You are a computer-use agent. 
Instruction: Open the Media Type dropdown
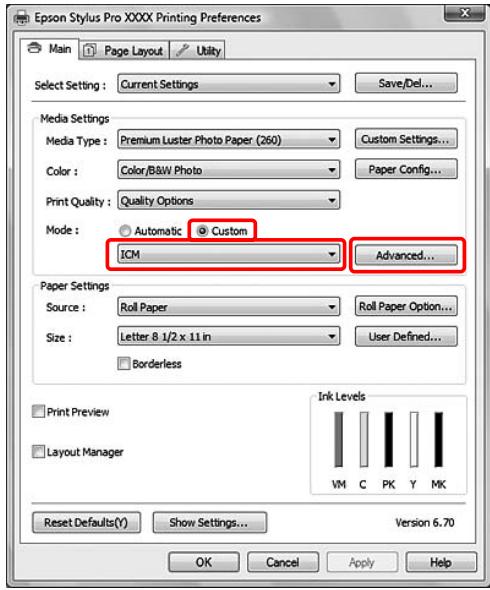tap(228, 140)
